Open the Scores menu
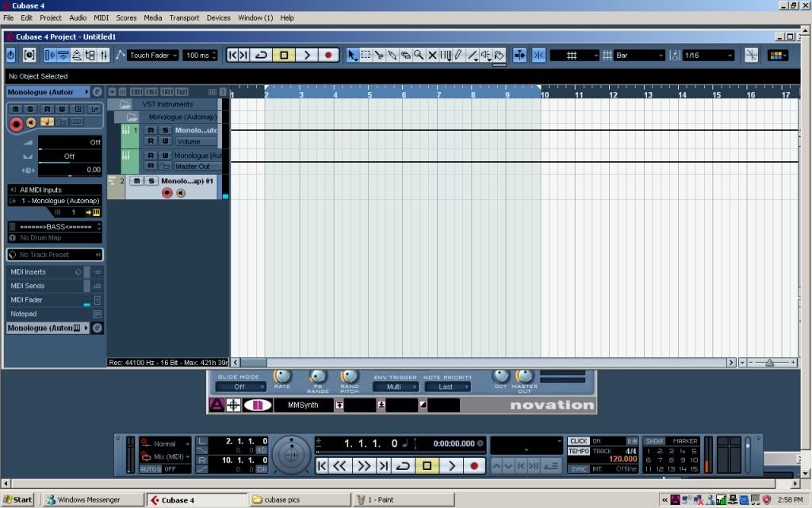812x508 pixels. (x=126, y=17)
